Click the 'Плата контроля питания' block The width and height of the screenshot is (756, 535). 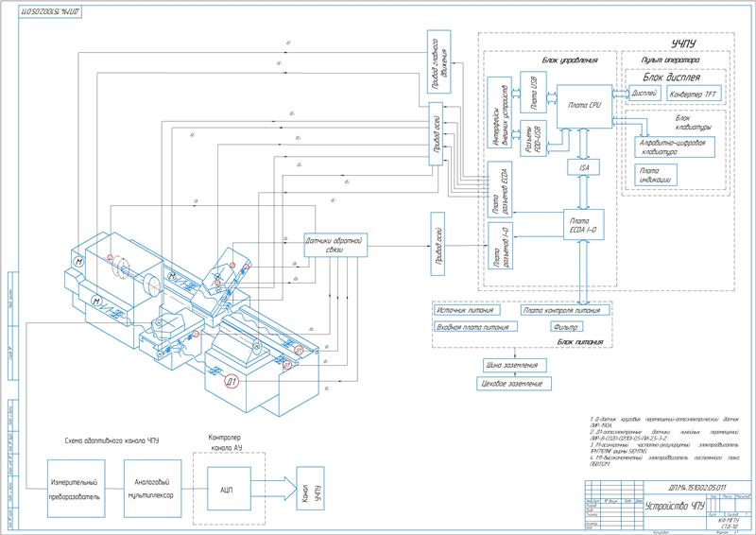[x=564, y=310]
